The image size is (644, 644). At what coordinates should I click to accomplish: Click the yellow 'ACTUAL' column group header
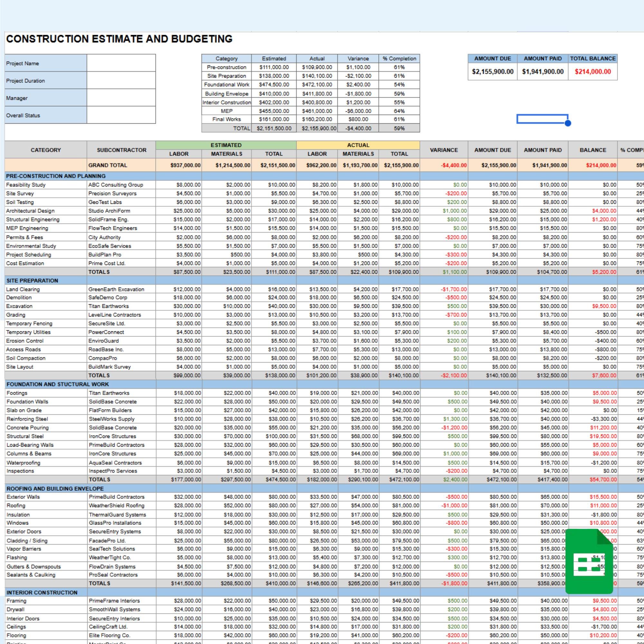[358, 145]
